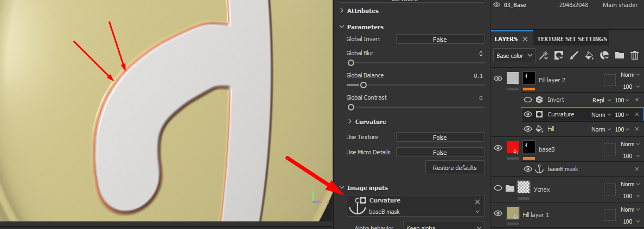
Task: Select the Успех folder checker thumbnail
Action: [524, 188]
